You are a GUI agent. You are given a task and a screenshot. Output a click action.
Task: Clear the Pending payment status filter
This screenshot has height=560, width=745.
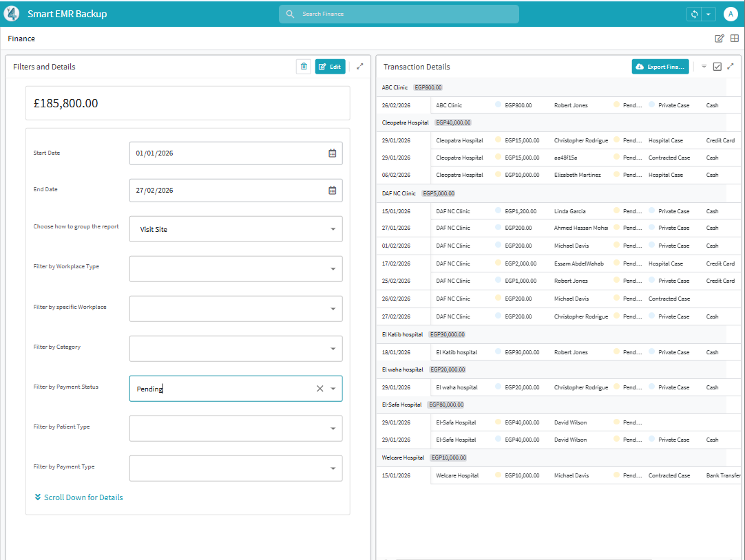click(x=319, y=388)
